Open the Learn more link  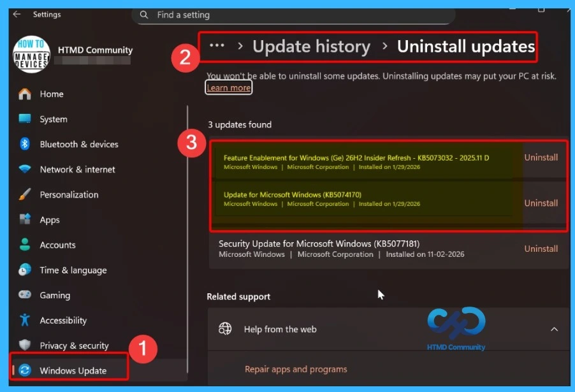(228, 87)
